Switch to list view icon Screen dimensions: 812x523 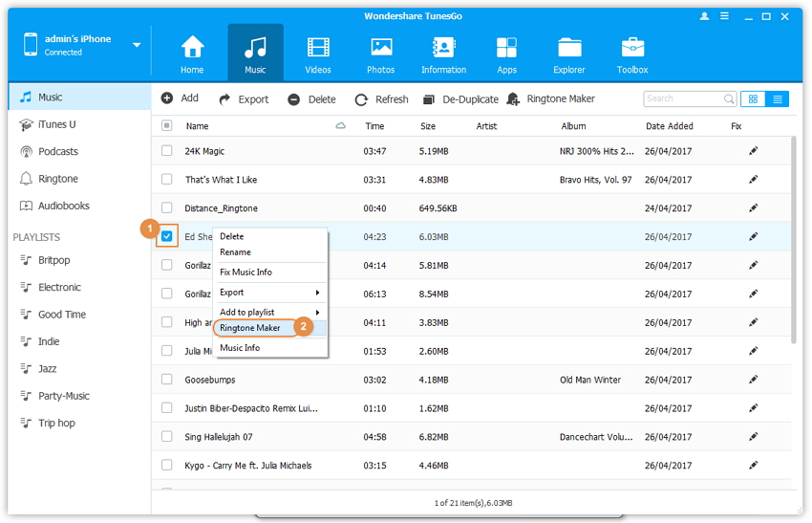click(x=778, y=98)
